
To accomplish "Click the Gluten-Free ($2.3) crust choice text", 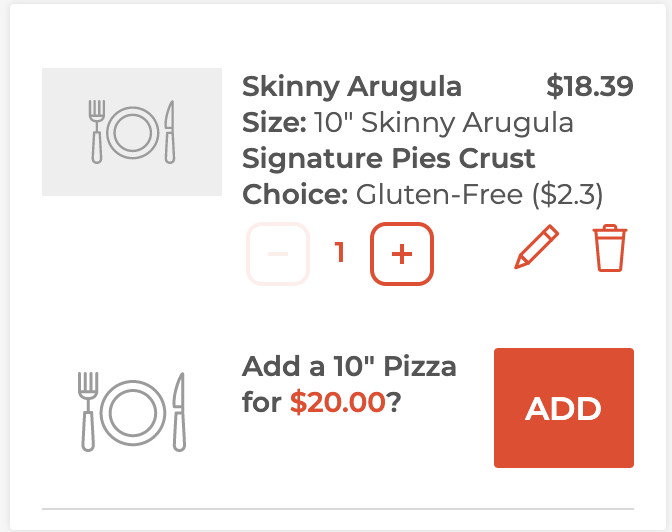I will [479, 195].
